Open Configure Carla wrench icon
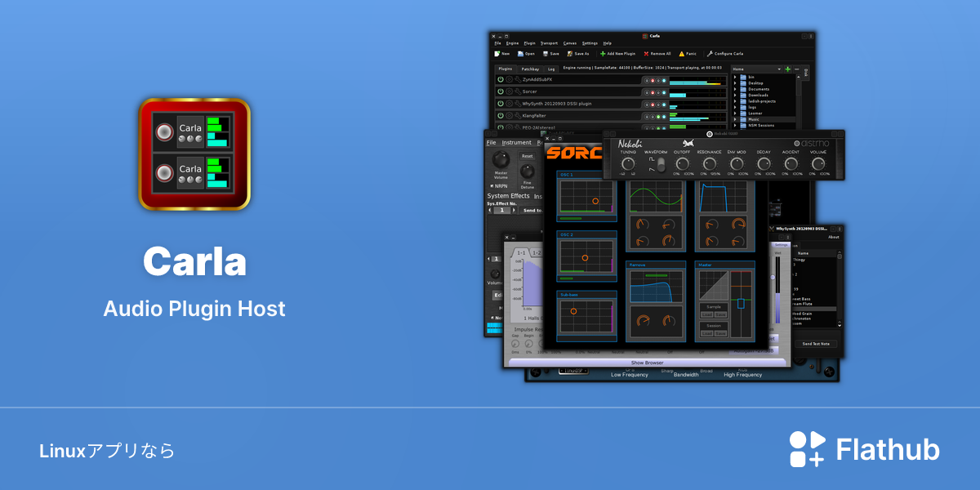The width and height of the screenshot is (980, 490). point(710,54)
